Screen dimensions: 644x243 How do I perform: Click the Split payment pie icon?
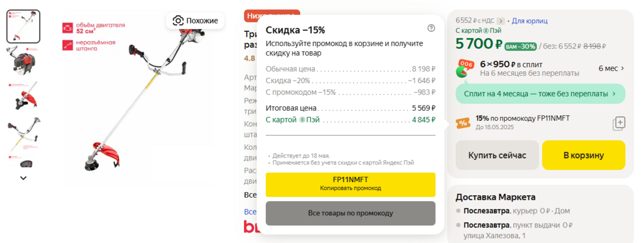pyautogui.click(x=465, y=69)
